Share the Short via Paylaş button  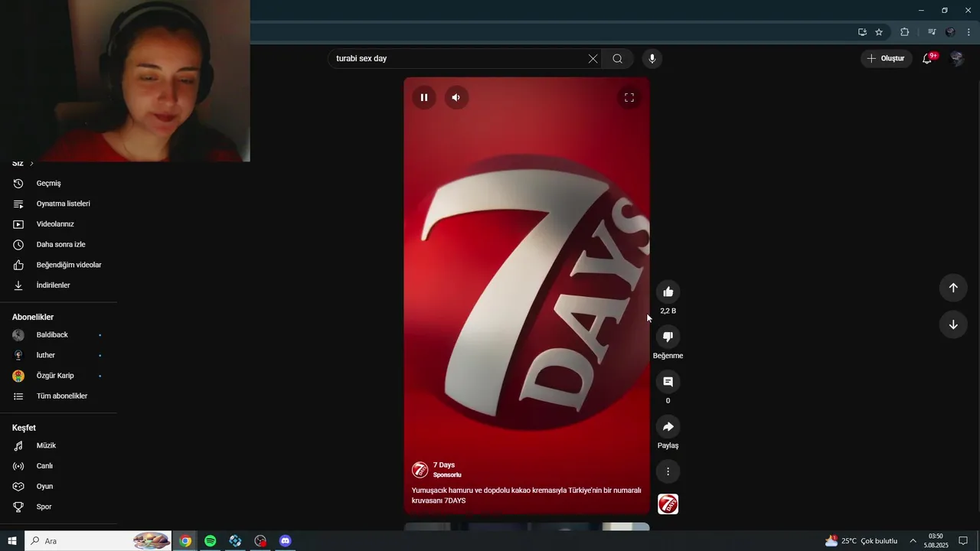[x=668, y=426]
